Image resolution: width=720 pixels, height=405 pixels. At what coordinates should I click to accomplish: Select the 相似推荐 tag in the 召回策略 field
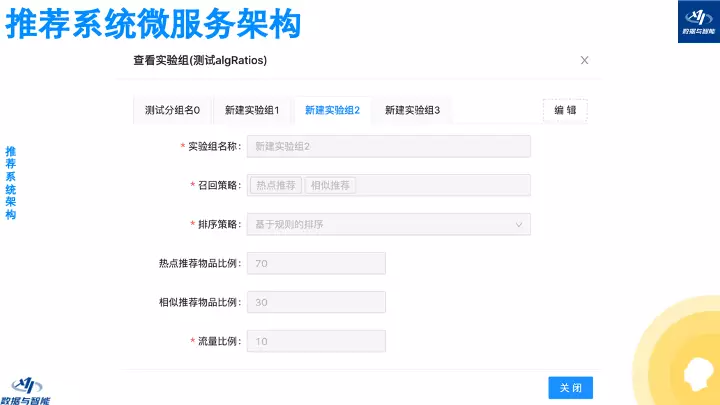click(330, 185)
